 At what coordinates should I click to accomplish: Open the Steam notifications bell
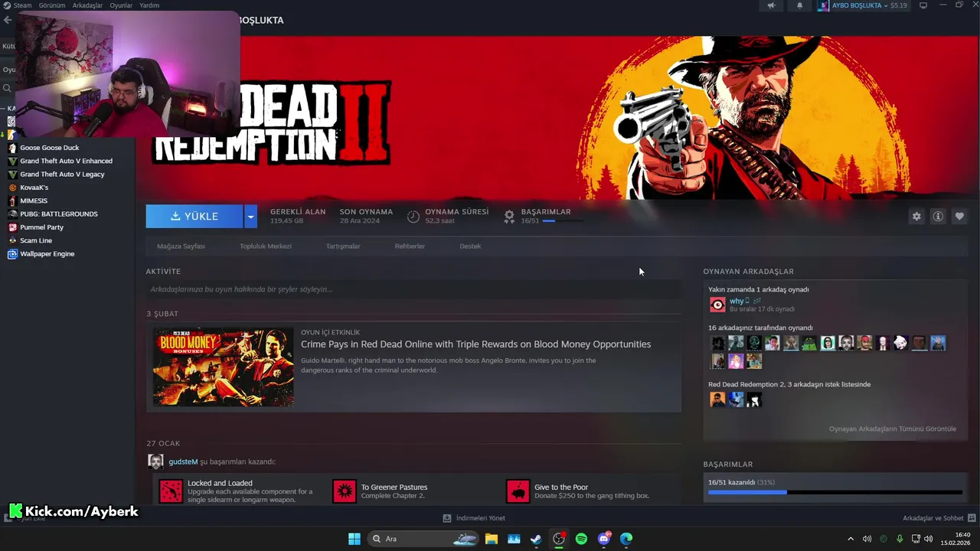(x=799, y=5)
